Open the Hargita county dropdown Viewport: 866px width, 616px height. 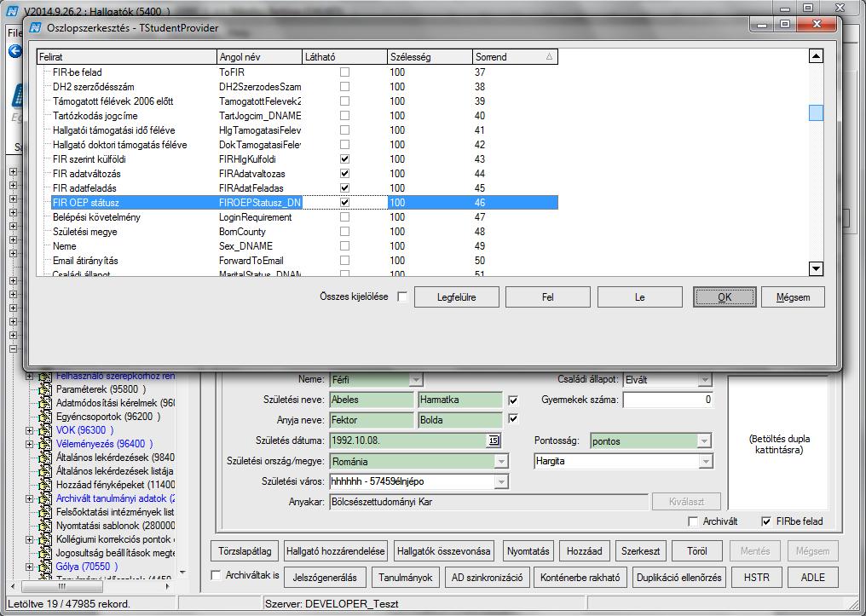point(706,462)
